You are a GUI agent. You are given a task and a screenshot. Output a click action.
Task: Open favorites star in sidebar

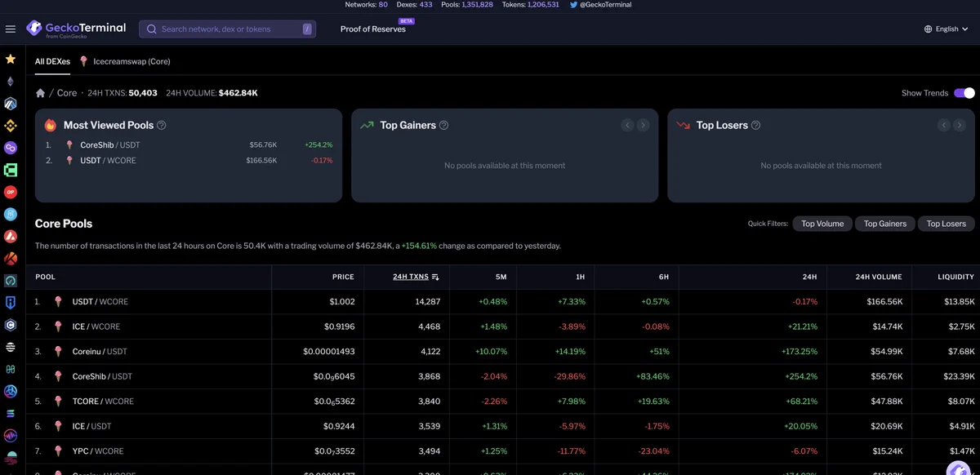11,60
